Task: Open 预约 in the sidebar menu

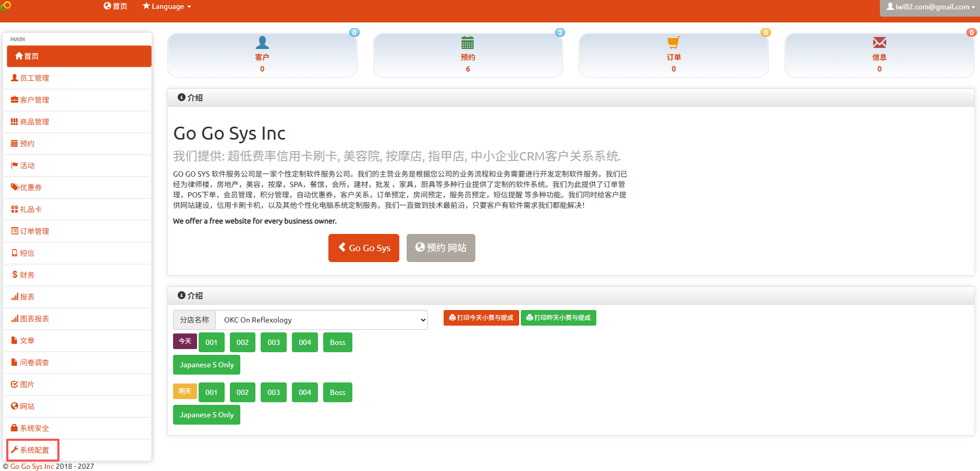Action: (x=77, y=143)
